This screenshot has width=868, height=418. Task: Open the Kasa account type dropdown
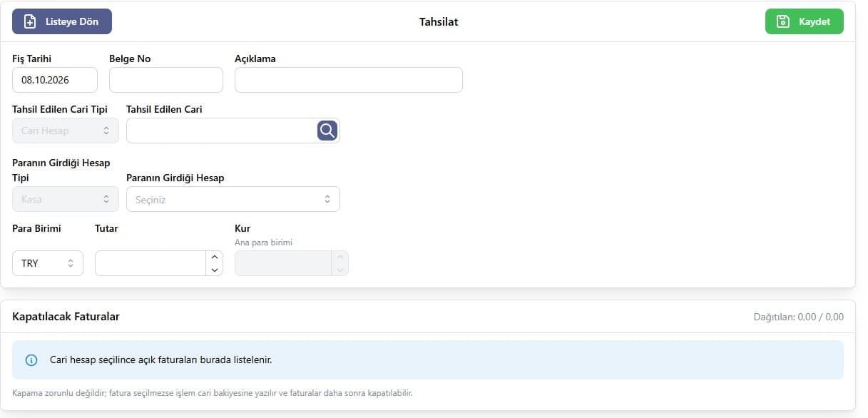(66, 199)
